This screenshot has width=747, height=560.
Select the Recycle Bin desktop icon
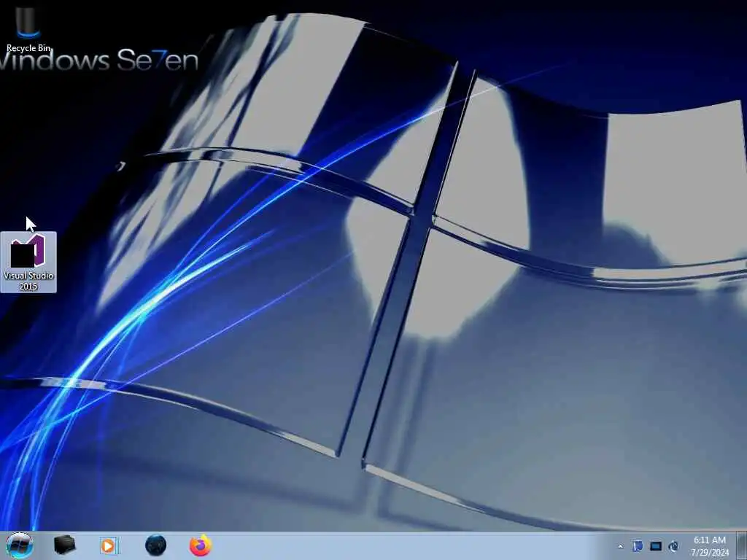coord(28,28)
